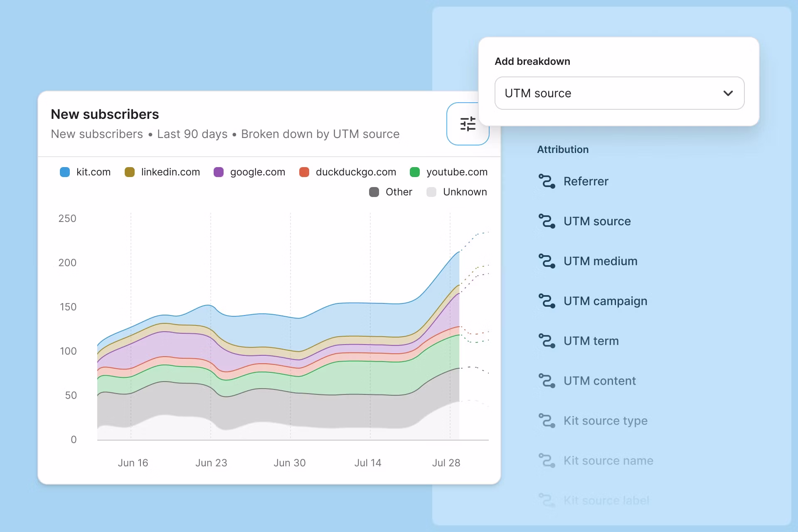Open the UTM source breakdown dropdown
The height and width of the screenshot is (532, 798).
(619, 93)
